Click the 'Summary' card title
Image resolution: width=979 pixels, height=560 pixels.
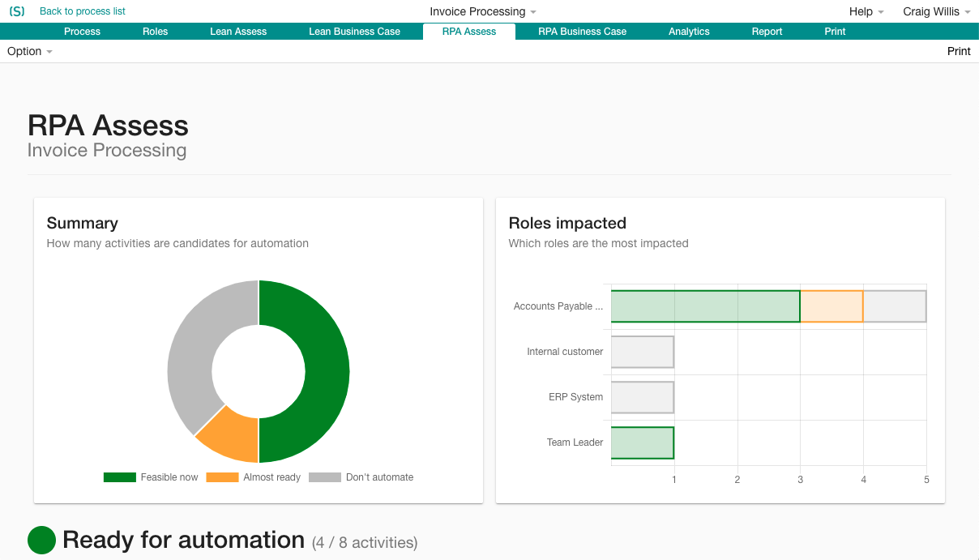[82, 223]
